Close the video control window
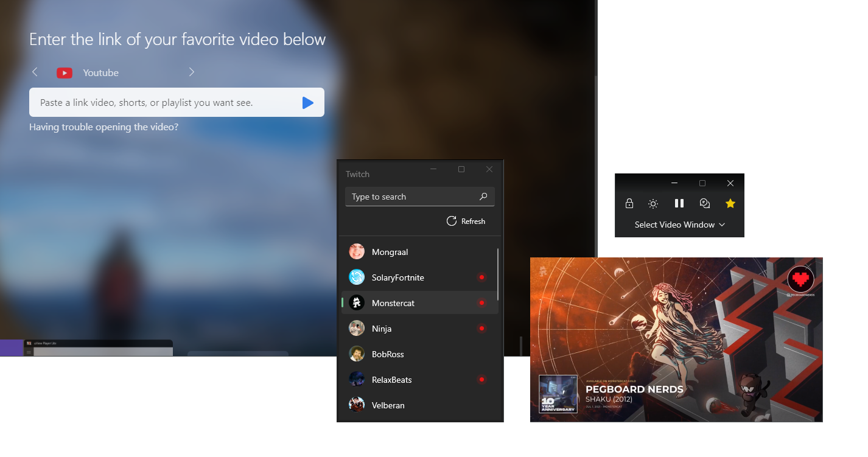The height and width of the screenshot is (457, 868). point(730,183)
